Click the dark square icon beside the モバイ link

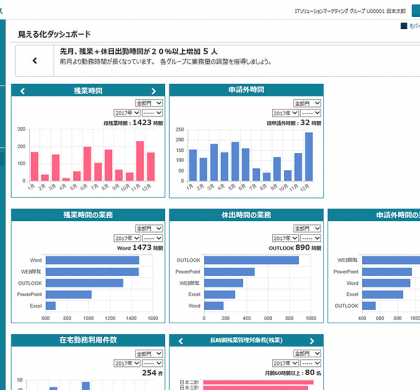[404, 26]
